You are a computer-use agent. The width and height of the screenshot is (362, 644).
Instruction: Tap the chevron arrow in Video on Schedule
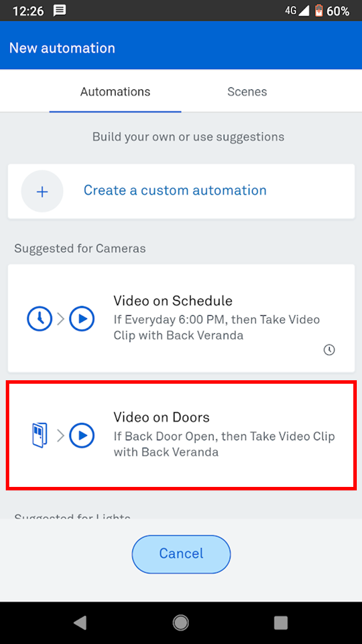coord(61,319)
